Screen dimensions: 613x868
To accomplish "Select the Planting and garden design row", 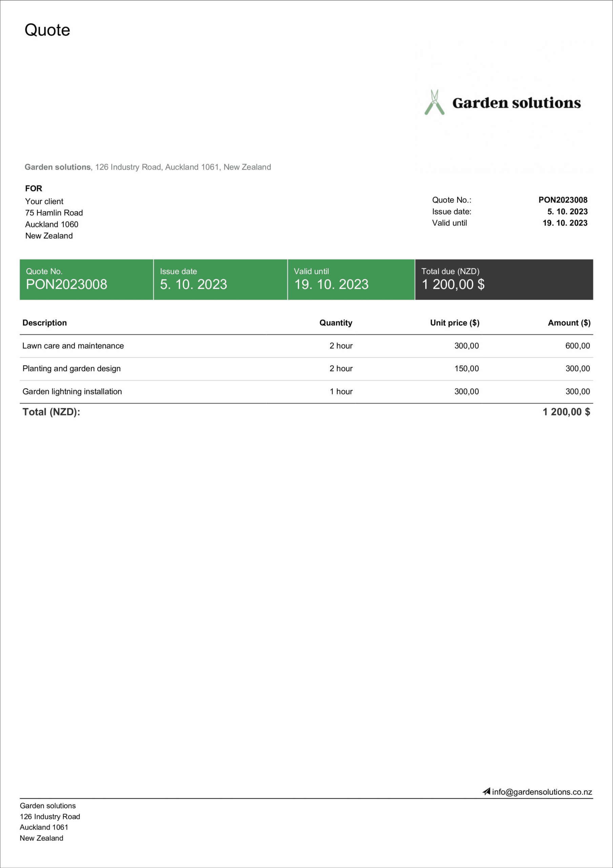I will point(72,368).
